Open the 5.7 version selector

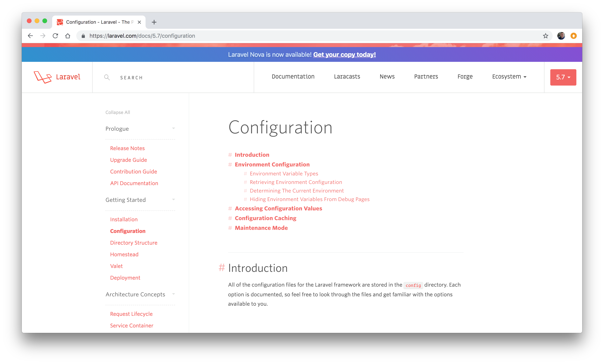pos(563,77)
